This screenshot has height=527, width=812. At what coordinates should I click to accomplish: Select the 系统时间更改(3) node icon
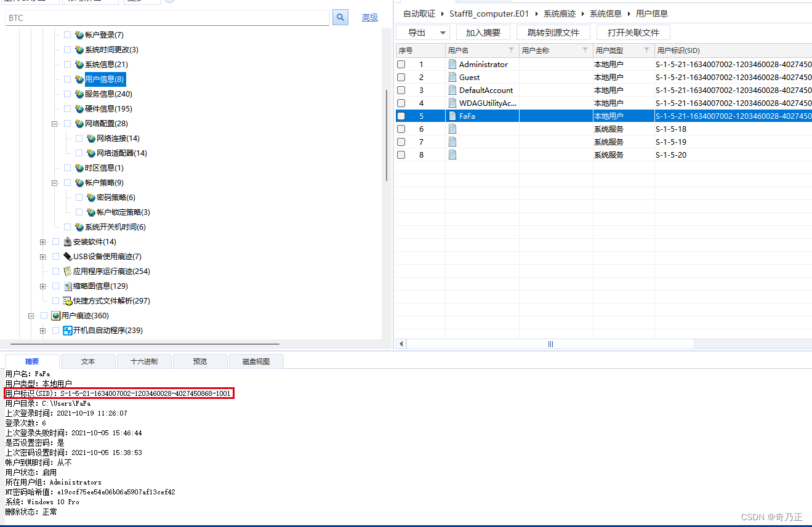[x=79, y=50]
